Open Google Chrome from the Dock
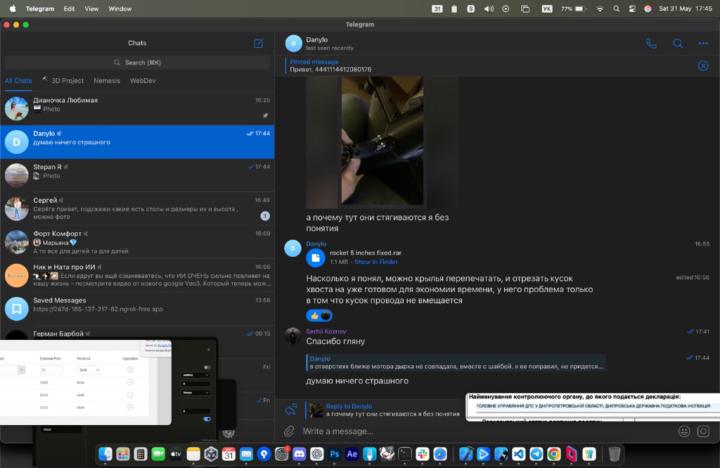This screenshot has width=720, height=468. tap(554, 454)
